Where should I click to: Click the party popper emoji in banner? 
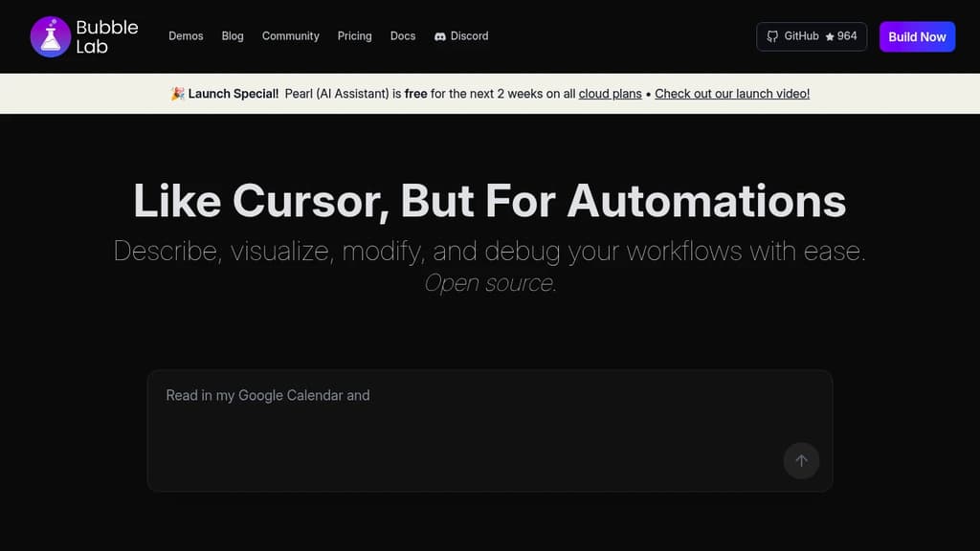177,94
